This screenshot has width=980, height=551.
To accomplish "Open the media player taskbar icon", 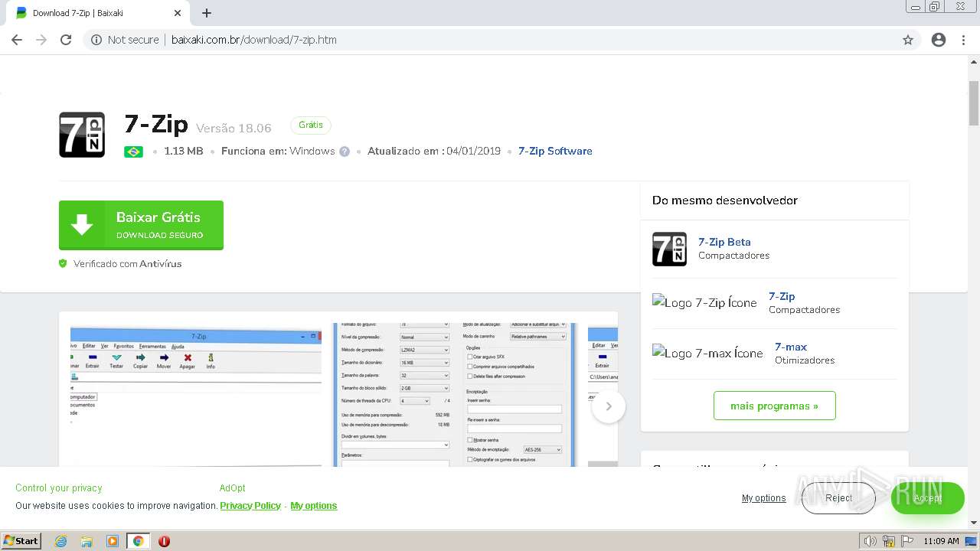I will 113,541.
